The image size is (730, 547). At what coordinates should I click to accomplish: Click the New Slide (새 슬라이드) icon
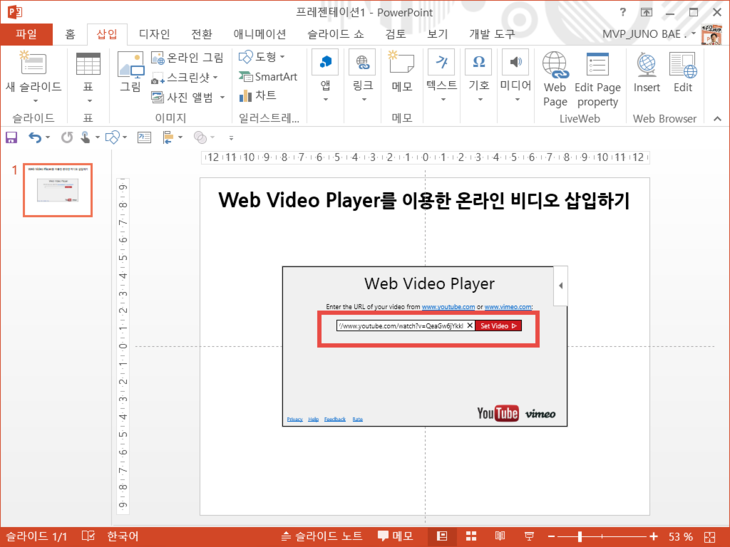pos(33,64)
